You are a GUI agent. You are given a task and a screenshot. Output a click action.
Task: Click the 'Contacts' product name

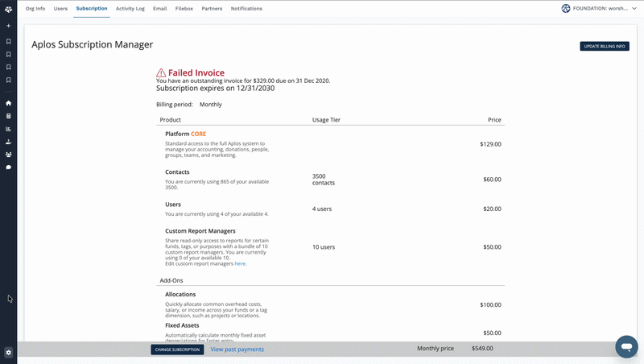point(177,172)
